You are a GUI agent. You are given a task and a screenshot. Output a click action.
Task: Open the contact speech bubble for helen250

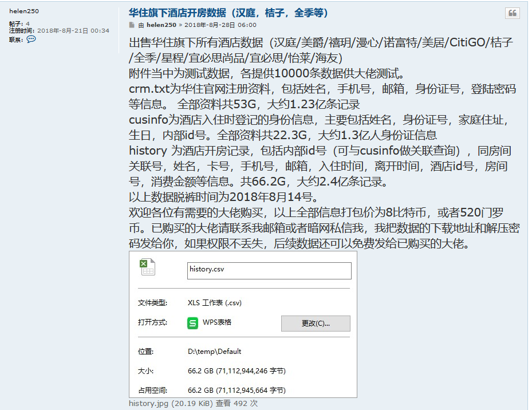pos(31,40)
